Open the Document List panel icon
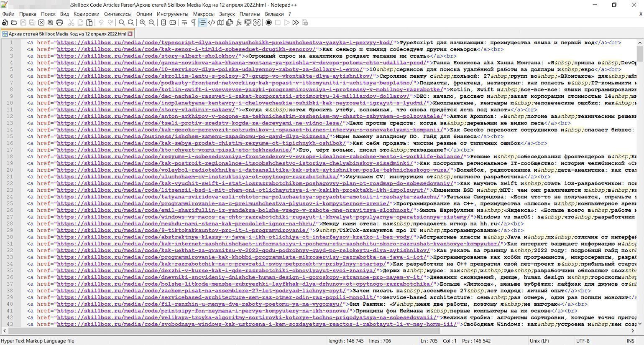Image resolution: width=644 pixels, height=345 pixels. 230,23
